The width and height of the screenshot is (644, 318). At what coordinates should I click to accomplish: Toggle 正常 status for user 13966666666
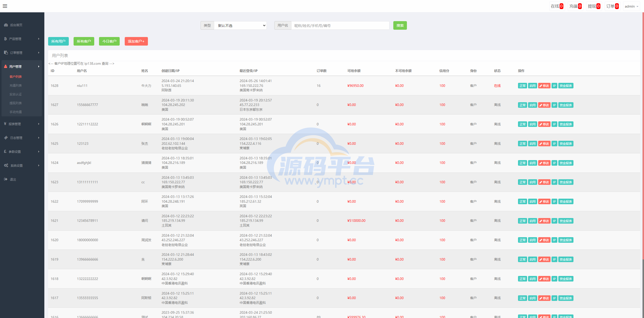click(x=522, y=259)
